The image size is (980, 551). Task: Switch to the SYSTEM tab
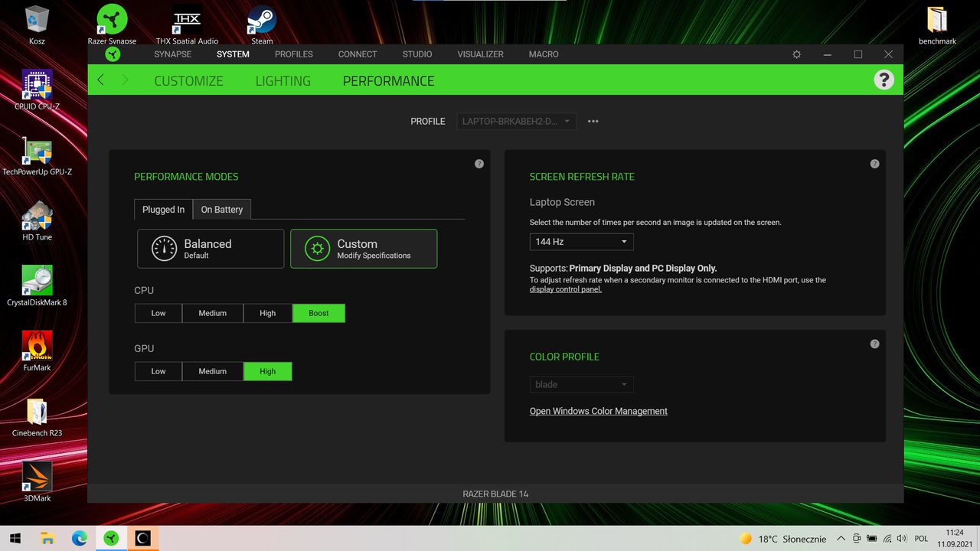[233, 54]
